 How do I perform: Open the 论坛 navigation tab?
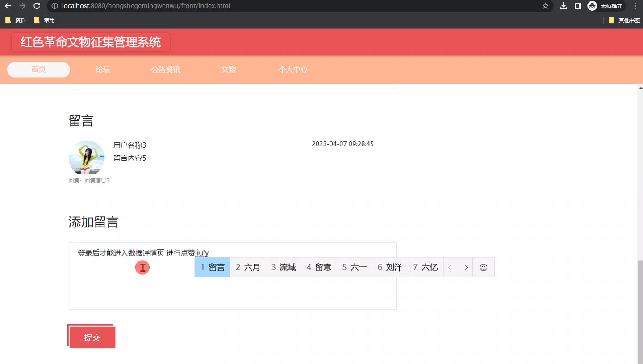[103, 70]
